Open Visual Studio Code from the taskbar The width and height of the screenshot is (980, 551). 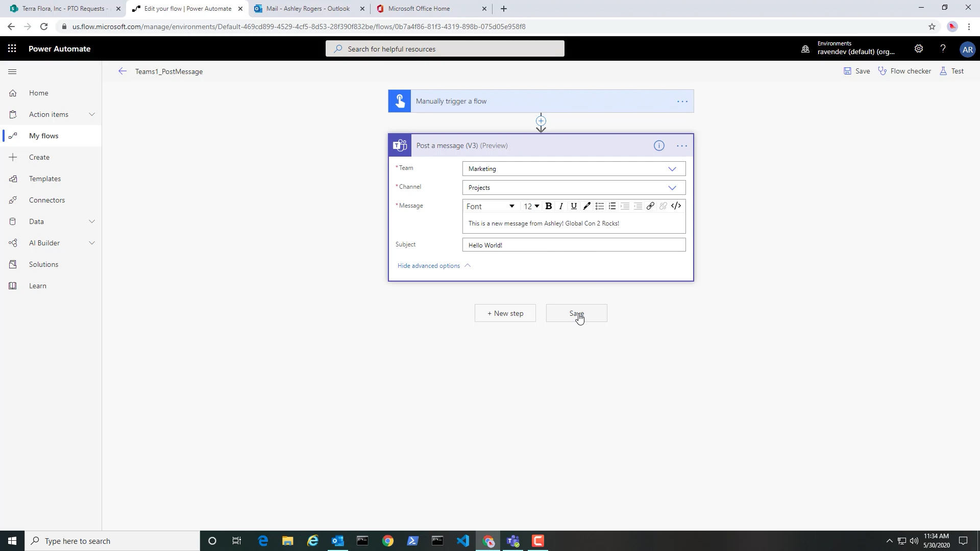[463, 541]
